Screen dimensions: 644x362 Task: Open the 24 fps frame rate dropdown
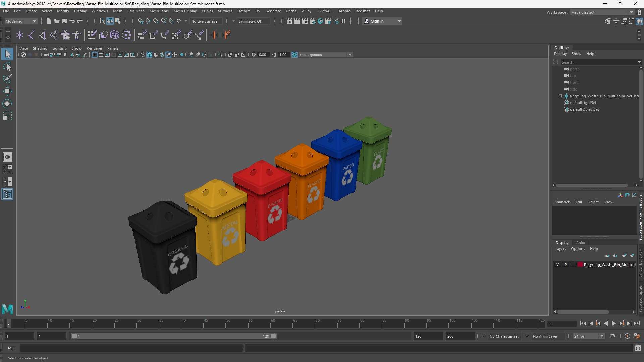pos(589,336)
